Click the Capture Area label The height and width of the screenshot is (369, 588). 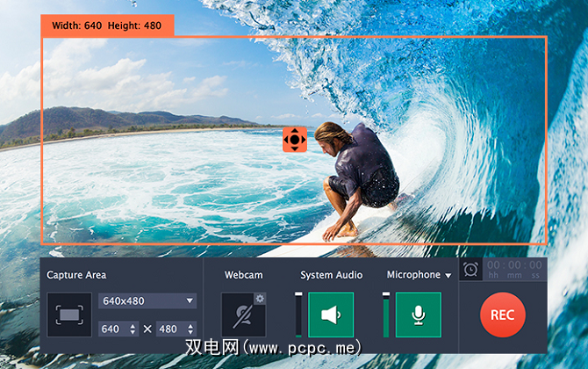tap(77, 275)
